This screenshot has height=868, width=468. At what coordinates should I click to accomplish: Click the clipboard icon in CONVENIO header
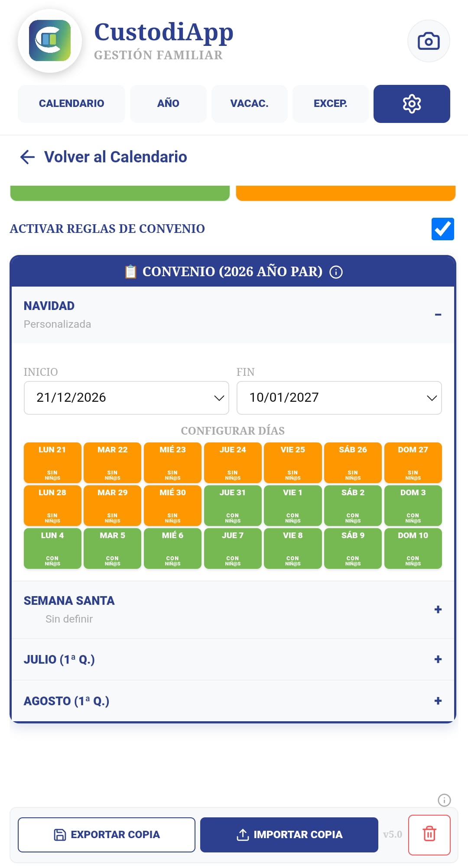(x=130, y=272)
